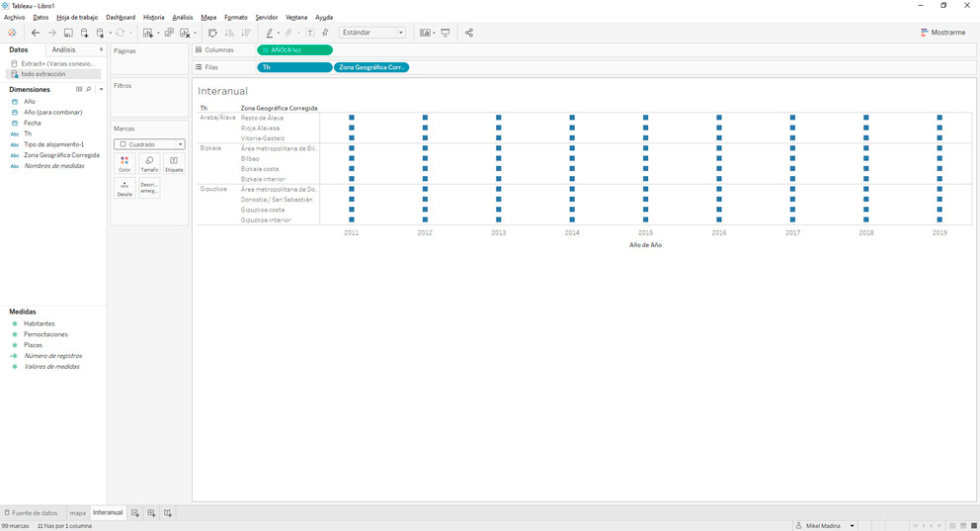Click the Color marks button
The height and width of the screenshot is (531, 980).
pyautogui.click(x=124, y=163)
